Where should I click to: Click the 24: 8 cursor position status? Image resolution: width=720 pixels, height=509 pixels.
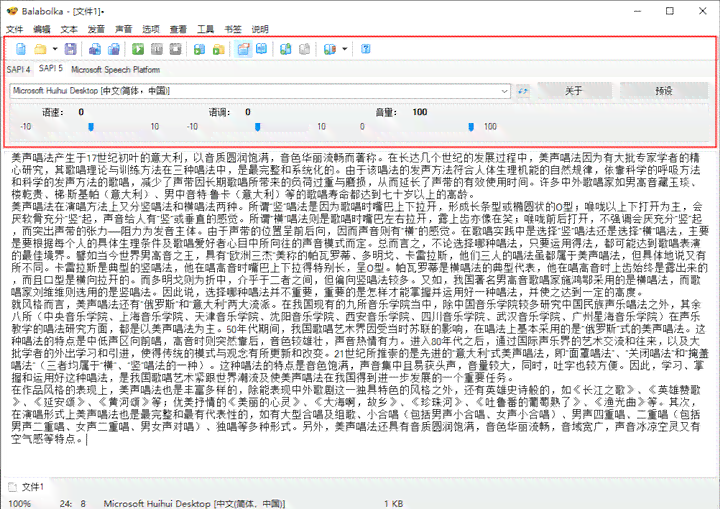click(73, 503)
